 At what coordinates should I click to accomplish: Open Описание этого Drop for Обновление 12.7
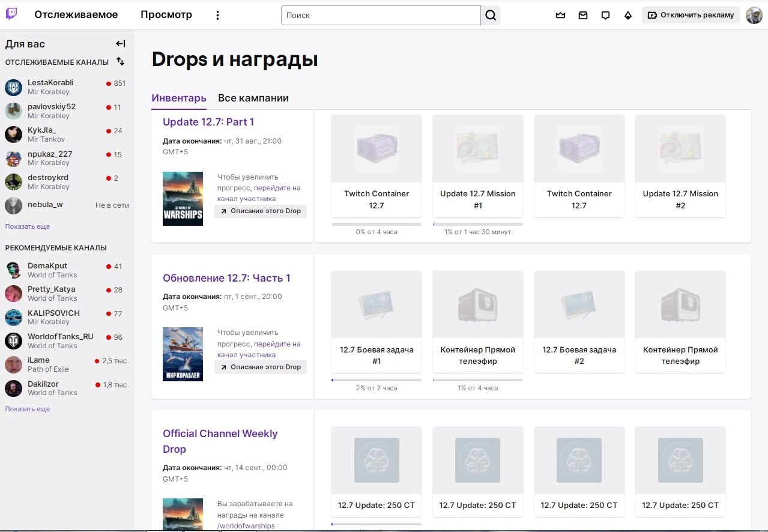pos(261,367)
